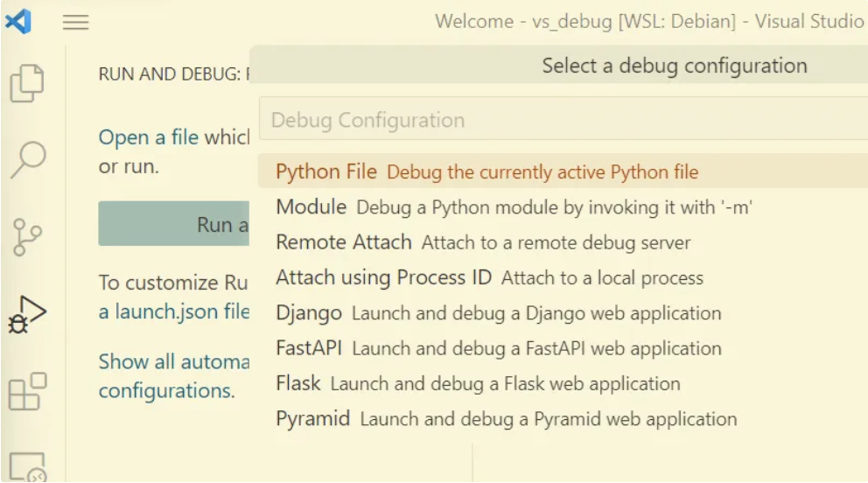The width and height of the screenshot is (868, 483).
Task: Open the Search view in activity bar
Action: (x=28, y=159)
